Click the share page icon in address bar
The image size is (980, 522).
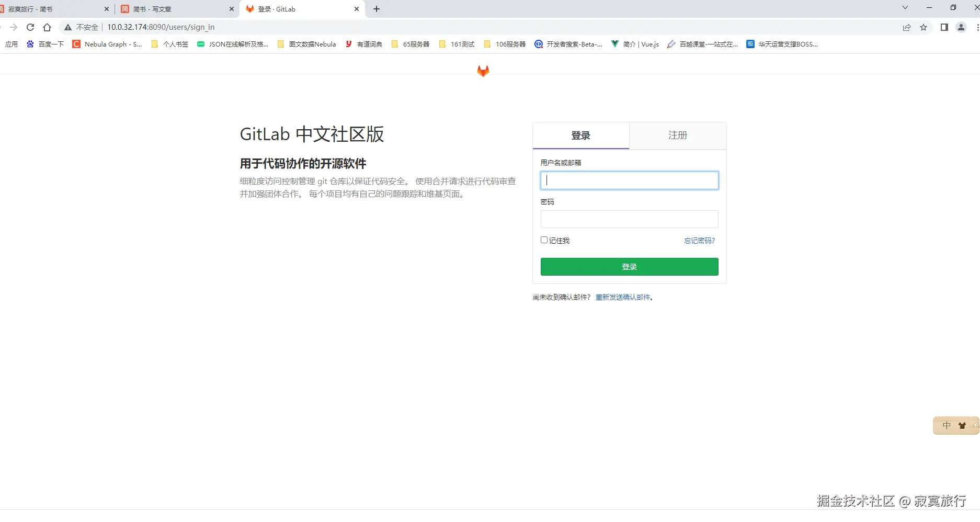(907, 27)
